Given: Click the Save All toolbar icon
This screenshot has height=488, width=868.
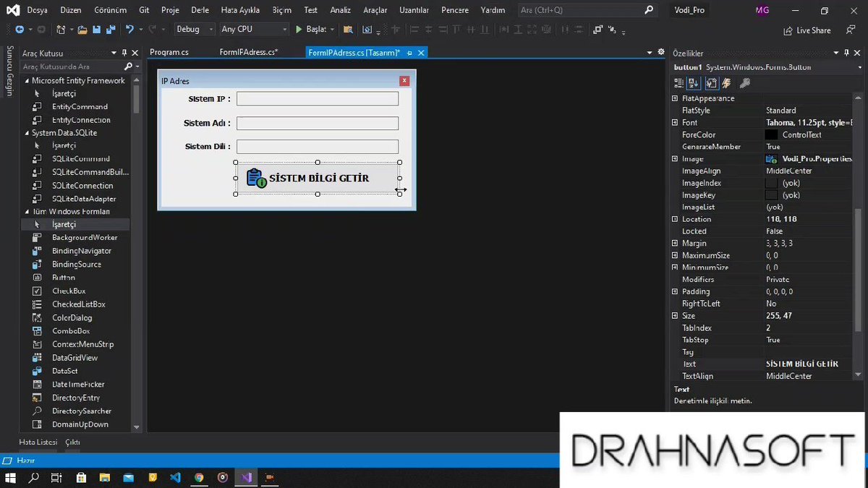Looking at the screenshot, I should pyautogui.click(x=111, y=30).
